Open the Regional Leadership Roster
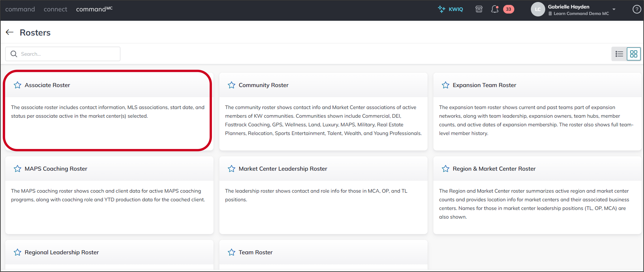 62,252
